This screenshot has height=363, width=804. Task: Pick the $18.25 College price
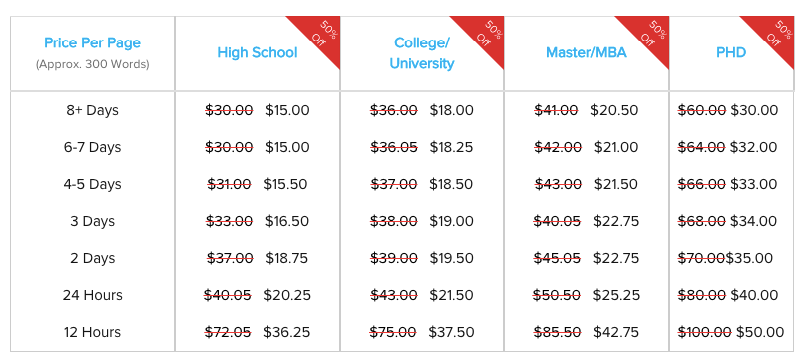pos(451,147)
